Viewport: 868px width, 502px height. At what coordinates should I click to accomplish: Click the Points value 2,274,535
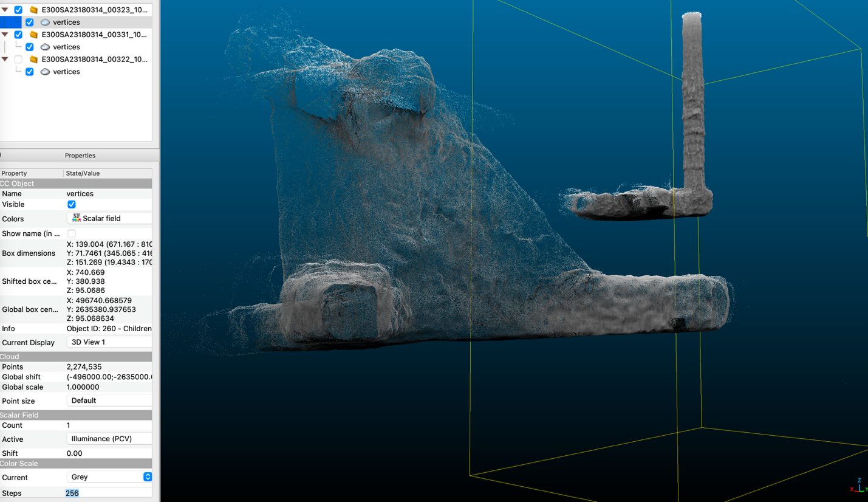(x=84, y=367)
